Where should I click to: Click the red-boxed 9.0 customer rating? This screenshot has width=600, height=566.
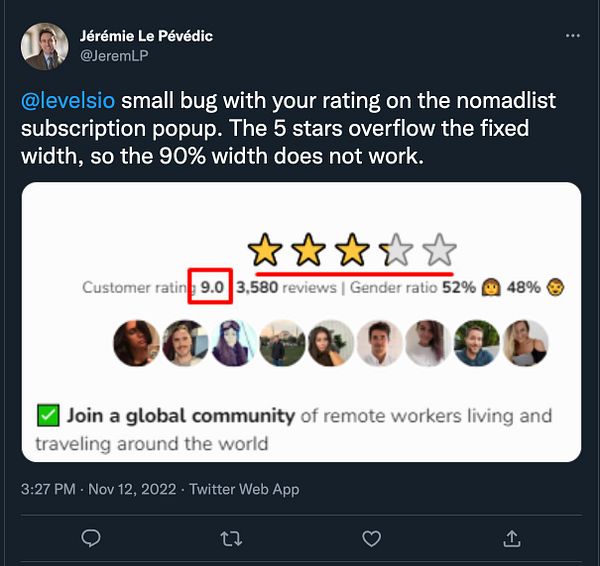[x=212, y=287]
